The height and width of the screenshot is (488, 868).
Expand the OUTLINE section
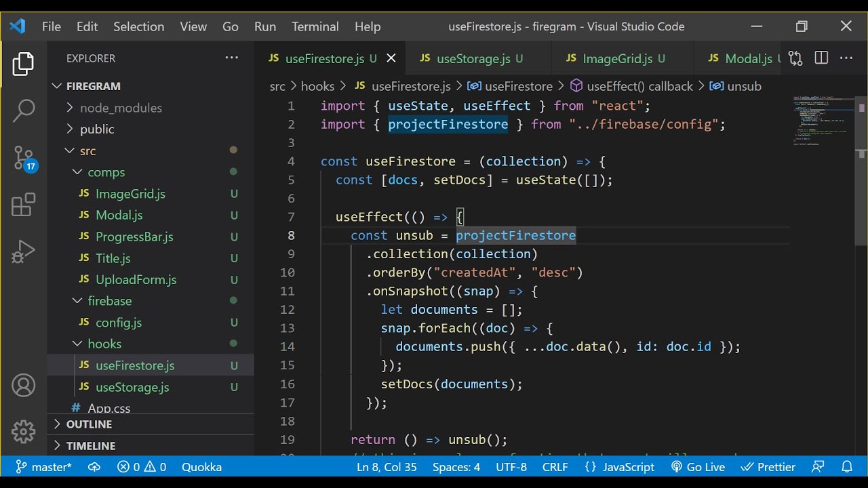[x=89, y=424]
